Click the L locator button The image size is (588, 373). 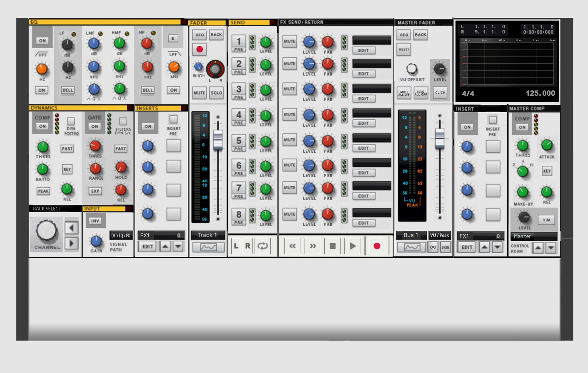236,246
